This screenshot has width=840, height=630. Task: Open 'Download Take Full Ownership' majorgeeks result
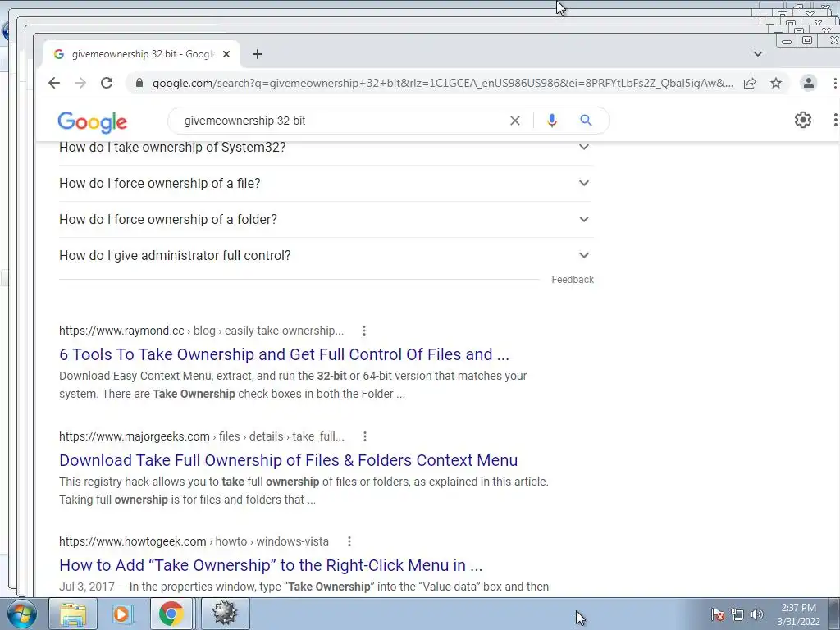pyautogui.click(x=288, y=460)
